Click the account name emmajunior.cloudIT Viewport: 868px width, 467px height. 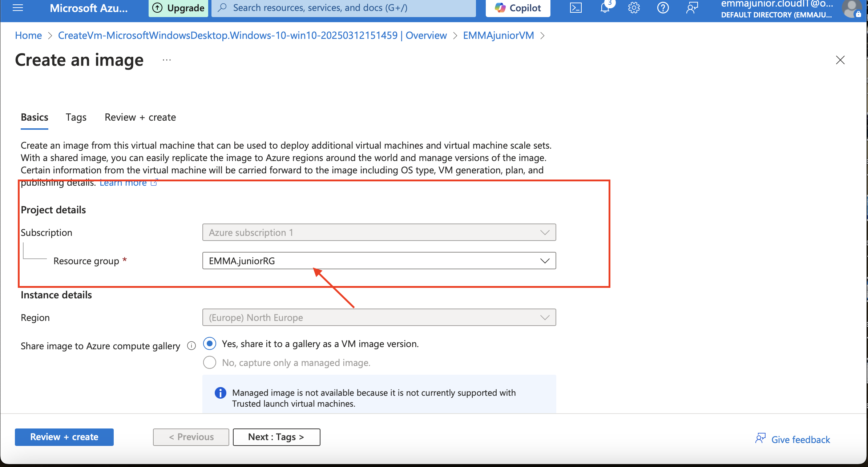point(777,4)
